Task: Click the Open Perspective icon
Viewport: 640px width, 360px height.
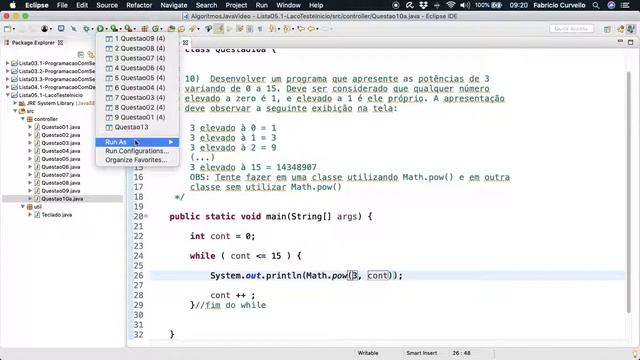Action: 607,29
